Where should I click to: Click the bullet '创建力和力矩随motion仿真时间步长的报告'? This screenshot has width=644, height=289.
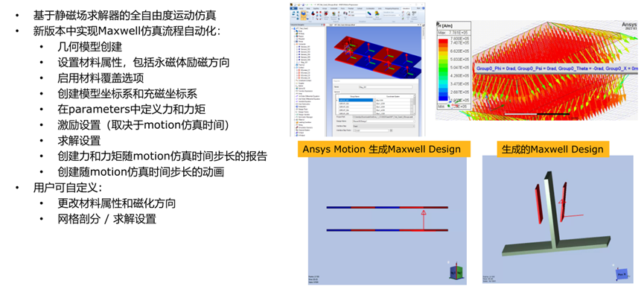[162, 156]
